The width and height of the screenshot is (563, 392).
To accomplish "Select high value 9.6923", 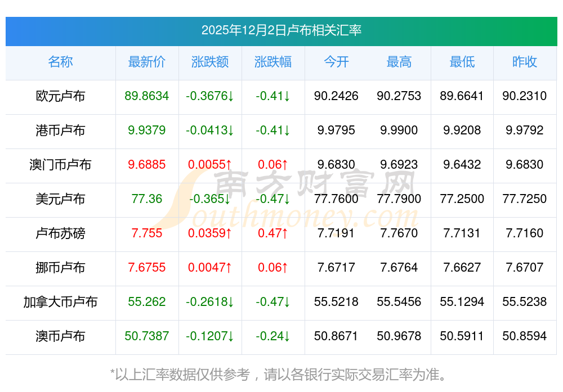I will (x=399, y=165).
